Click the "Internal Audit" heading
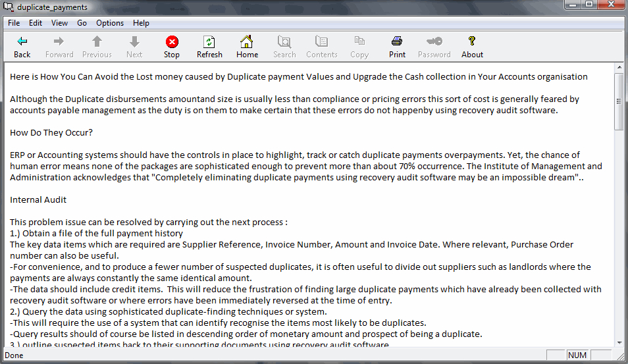The image size is (628, 364). pos(38,200)
